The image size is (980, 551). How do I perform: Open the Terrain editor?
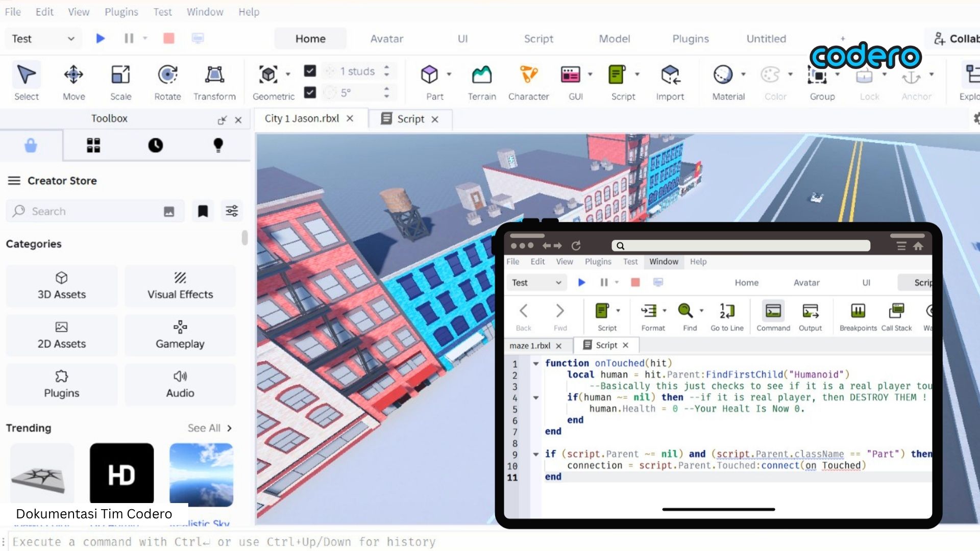[x=481, y=82]
